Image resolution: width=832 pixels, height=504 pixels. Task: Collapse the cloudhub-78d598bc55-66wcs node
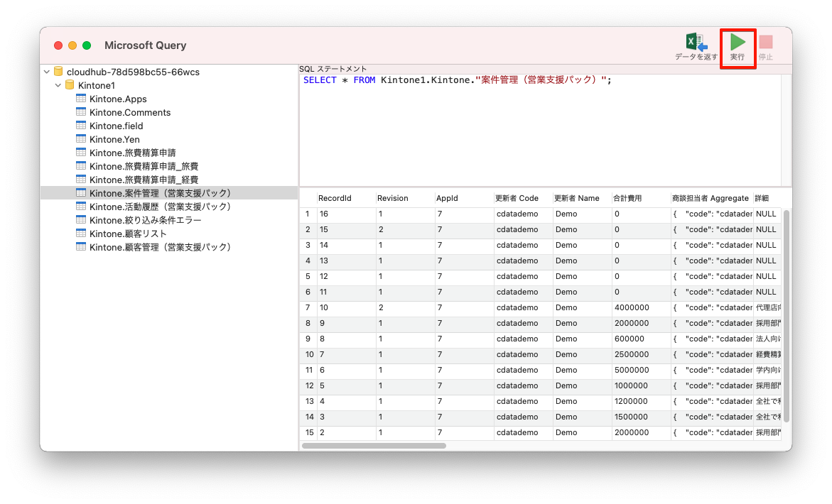pos(47,72)
